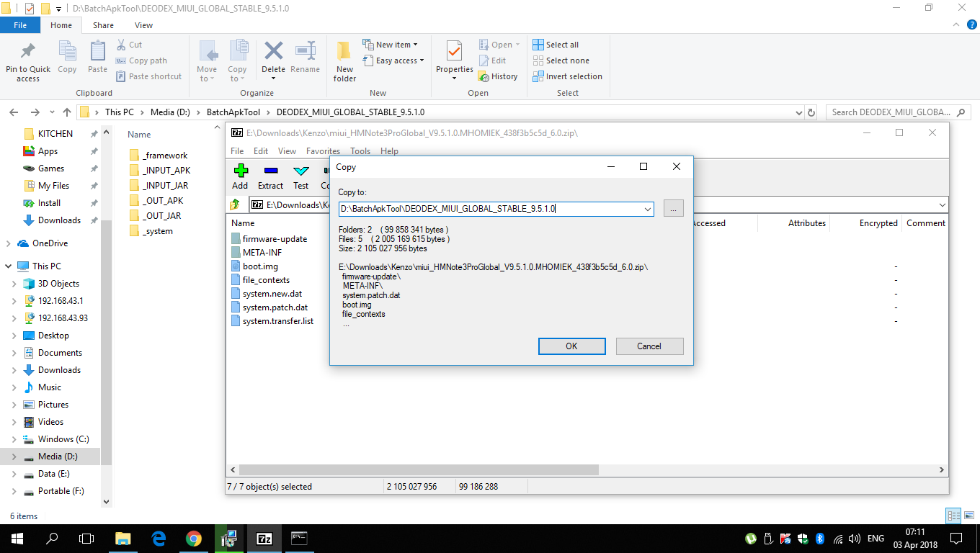Viewport: 980px width, 553px height.
Task: Open the 7-Zip Tools menu
Action: (x=360, y=151)
